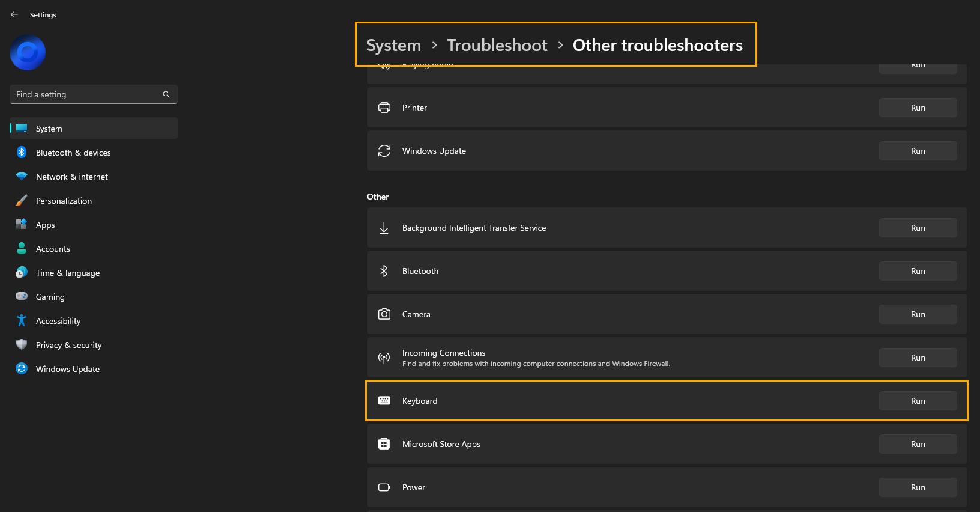
Task: Focus the Find a setting search box
Action: 94,94
